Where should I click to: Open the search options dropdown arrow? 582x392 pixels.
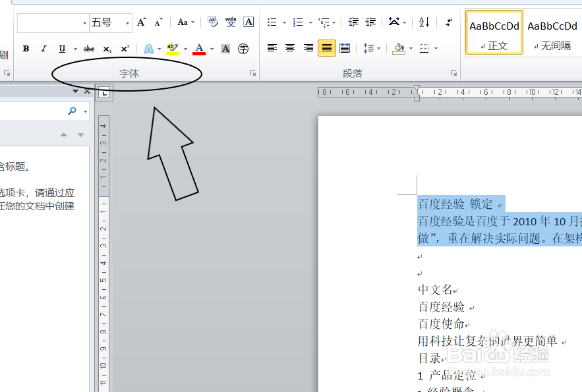click(x=86, y=111)
